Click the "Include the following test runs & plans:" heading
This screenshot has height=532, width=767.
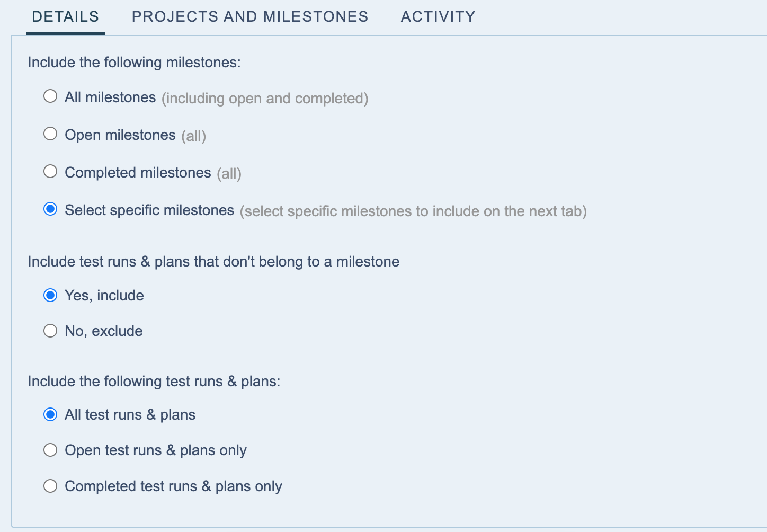point(154,382)
